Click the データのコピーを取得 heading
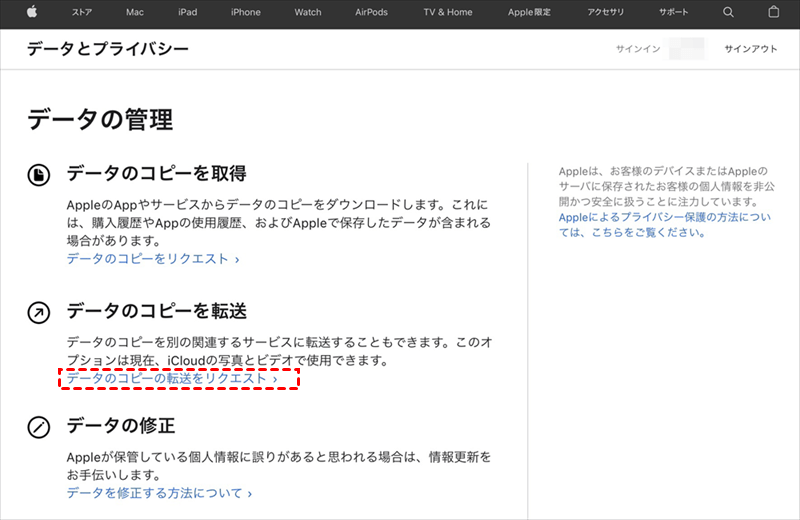The image size is (800, 520). (156, 174)
